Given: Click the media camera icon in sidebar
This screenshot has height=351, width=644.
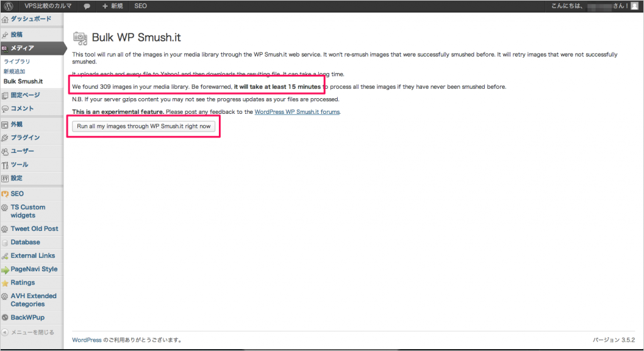Looking at the screenshot, I should [x=5, y=48].
